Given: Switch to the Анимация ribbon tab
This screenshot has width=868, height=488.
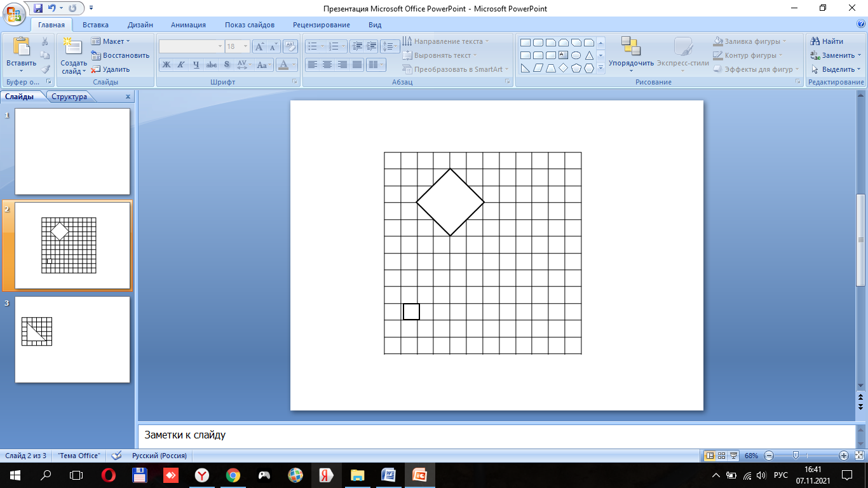Looking at the screenshot, I should coord(188,25).
